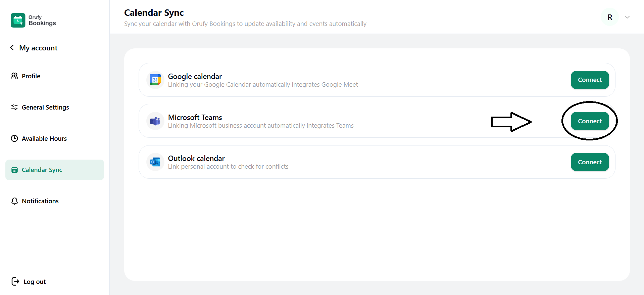Connect Microsoft Teams account
644x295 pixels.
click(x=590, y=121)
